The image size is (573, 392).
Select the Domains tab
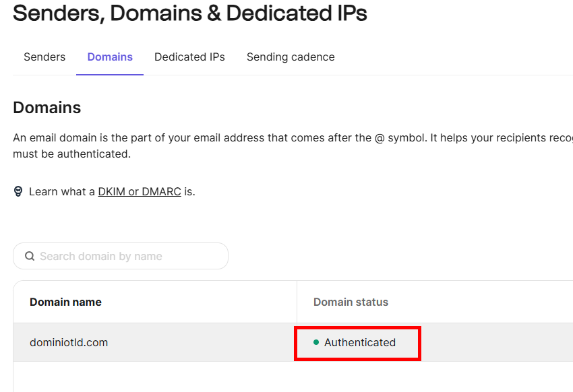coord(110,57)
